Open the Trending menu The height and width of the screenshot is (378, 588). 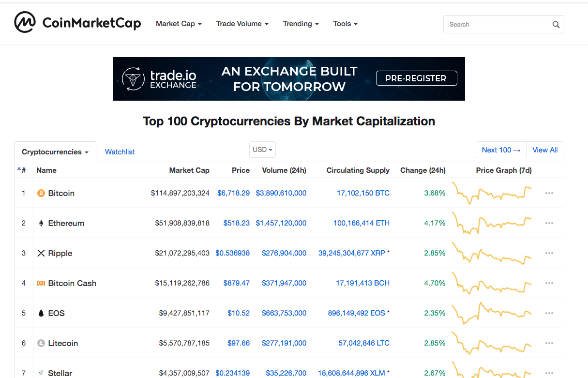[301, 23]
